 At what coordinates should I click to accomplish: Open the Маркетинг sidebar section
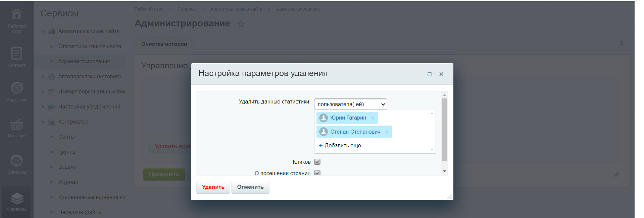[17, 88]
